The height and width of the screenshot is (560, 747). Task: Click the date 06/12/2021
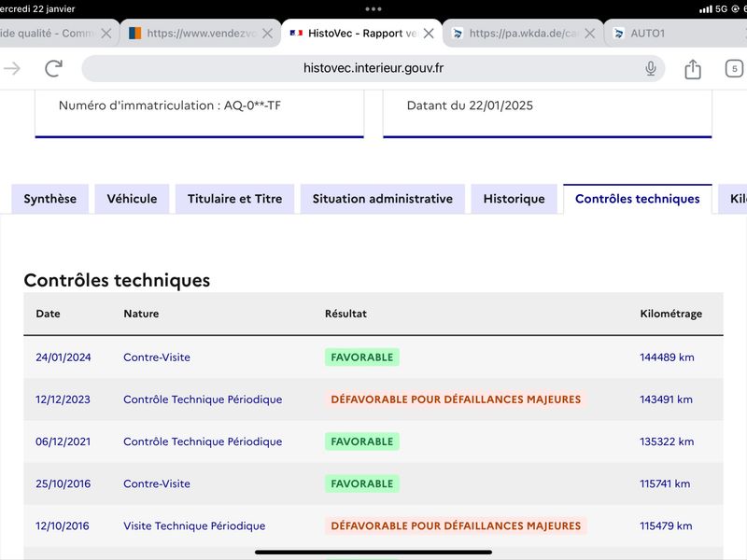pos(63,441)
